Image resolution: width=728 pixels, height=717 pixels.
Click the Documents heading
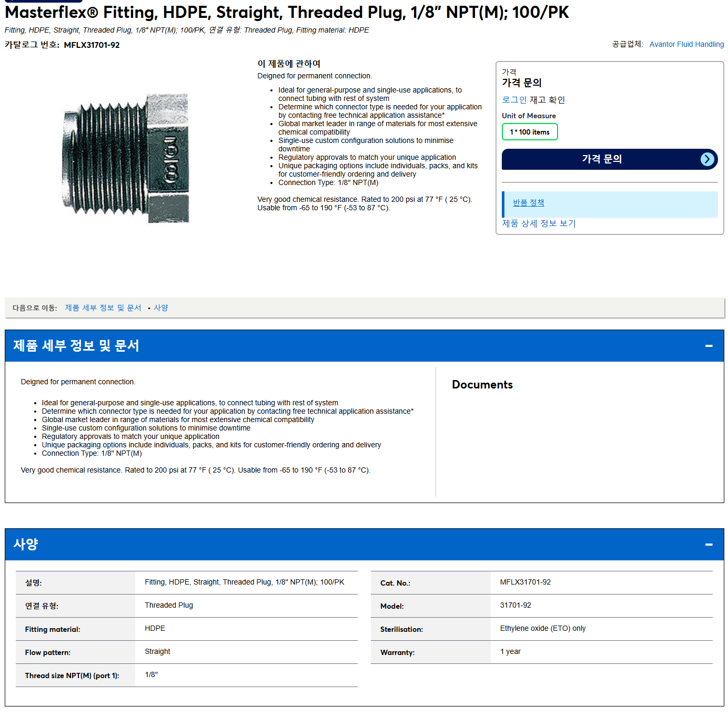coord(482,385)
